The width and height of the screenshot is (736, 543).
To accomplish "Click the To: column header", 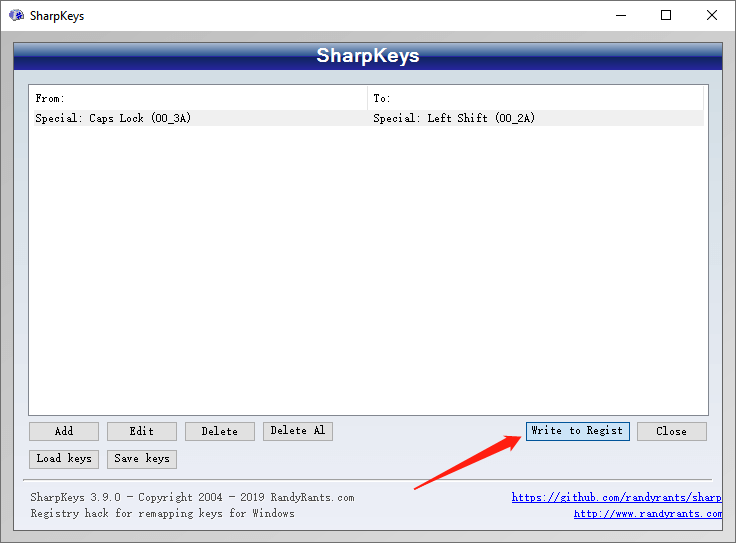I will 536,99.
